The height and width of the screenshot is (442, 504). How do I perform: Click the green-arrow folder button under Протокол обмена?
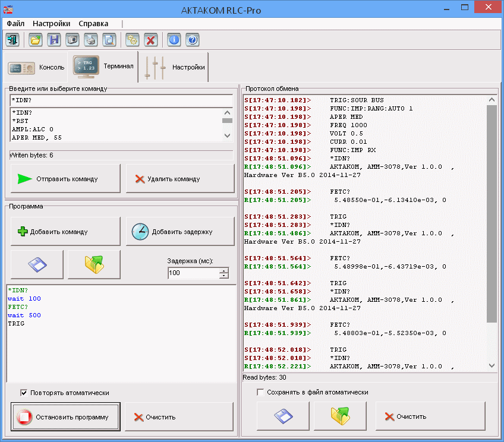[x=340, y=416]
